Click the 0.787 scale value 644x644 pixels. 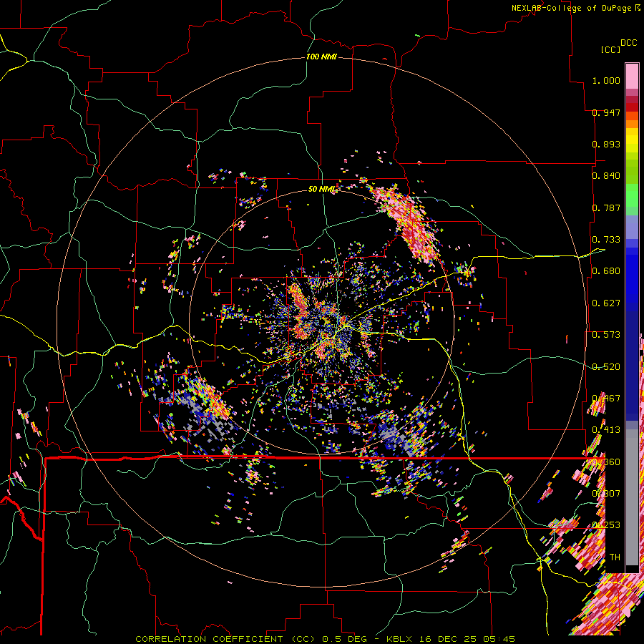pyautogui.click(x=606, y=208)
